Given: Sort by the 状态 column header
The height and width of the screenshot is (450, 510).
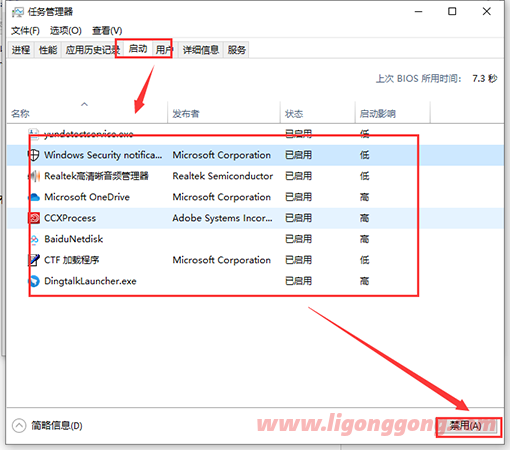Looking at the screenshot, I should pyautogui.click(x=294, y=114).
